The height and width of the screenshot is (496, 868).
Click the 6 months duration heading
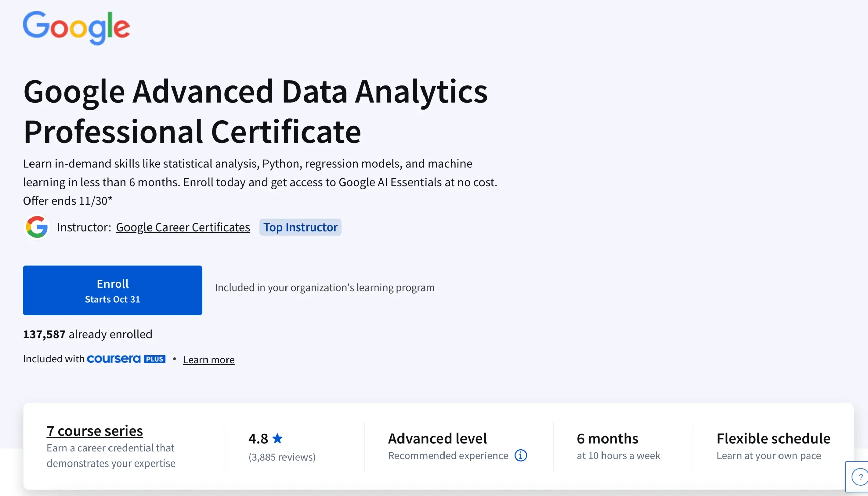tap(607, 438)
